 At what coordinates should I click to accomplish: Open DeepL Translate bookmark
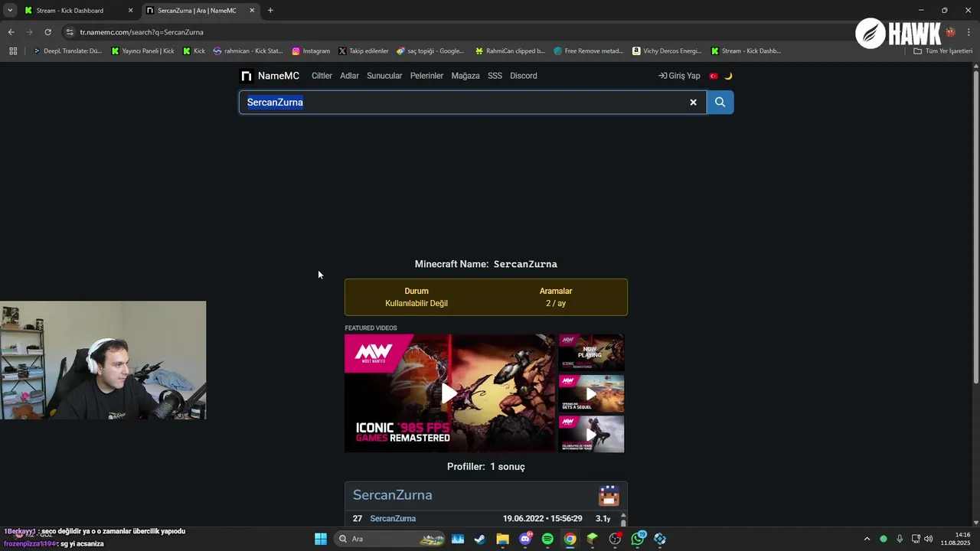(67, 51)
